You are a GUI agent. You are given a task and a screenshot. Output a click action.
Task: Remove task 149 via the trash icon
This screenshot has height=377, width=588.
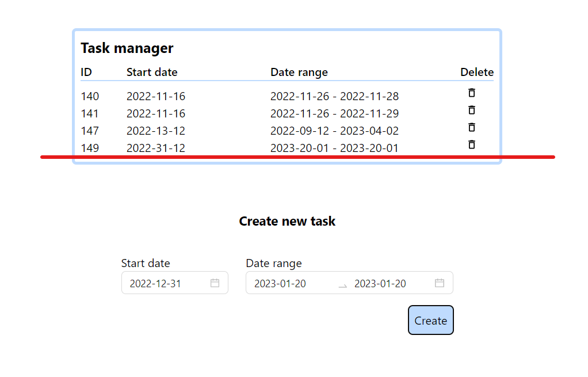click(471, 144)
